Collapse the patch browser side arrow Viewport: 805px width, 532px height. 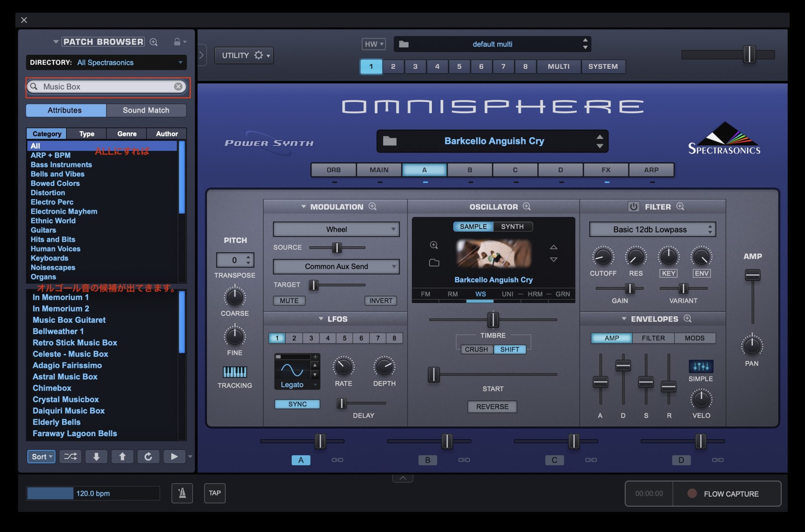(202, 55)
